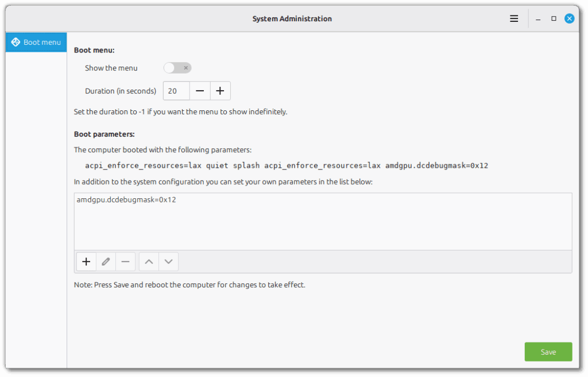Move the boot parameter up
The image size is (588, 377).
(148, 261)
